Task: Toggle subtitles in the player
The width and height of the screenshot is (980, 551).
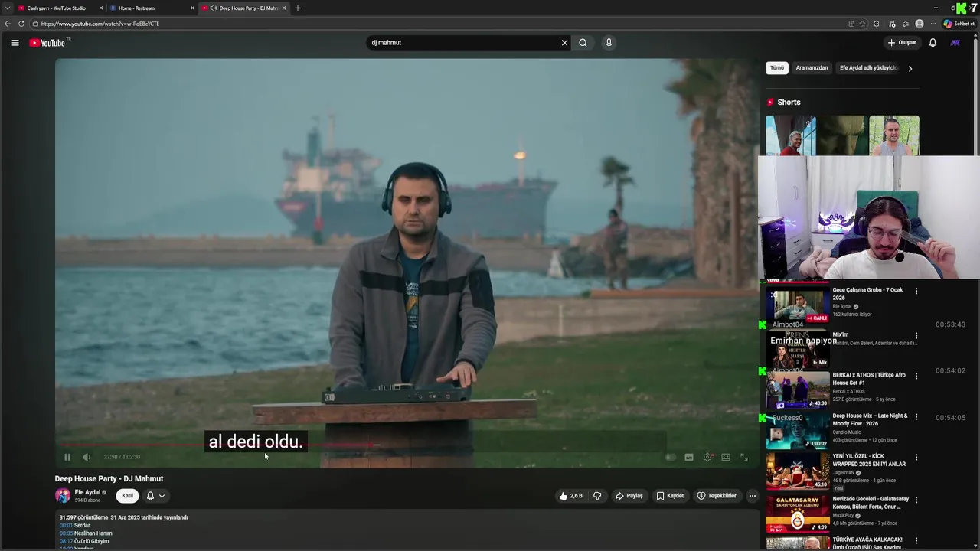Action: pyautogui.click(x=689, y=457)
